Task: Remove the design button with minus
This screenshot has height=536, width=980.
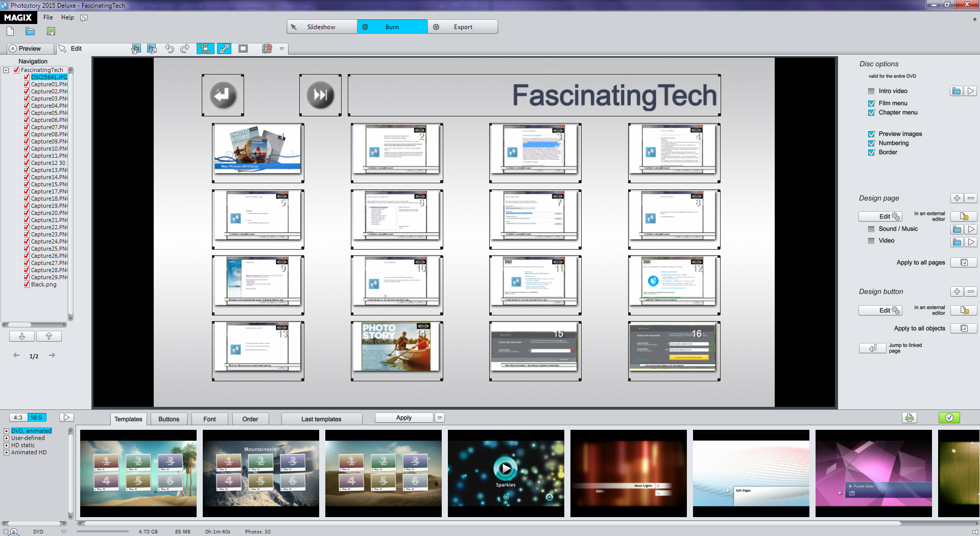Action: point(971,291)
